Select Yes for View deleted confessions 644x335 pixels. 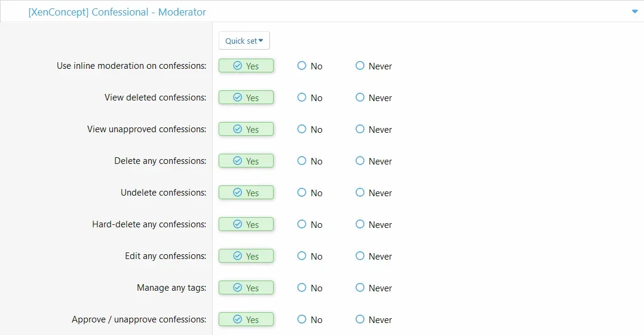tap(246, 98)
